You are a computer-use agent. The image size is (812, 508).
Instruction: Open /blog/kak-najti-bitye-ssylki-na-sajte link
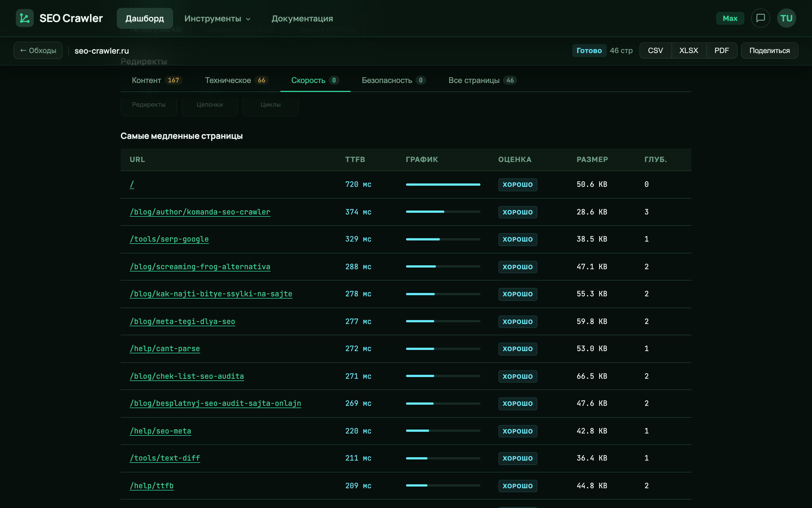tap(211, 294)
